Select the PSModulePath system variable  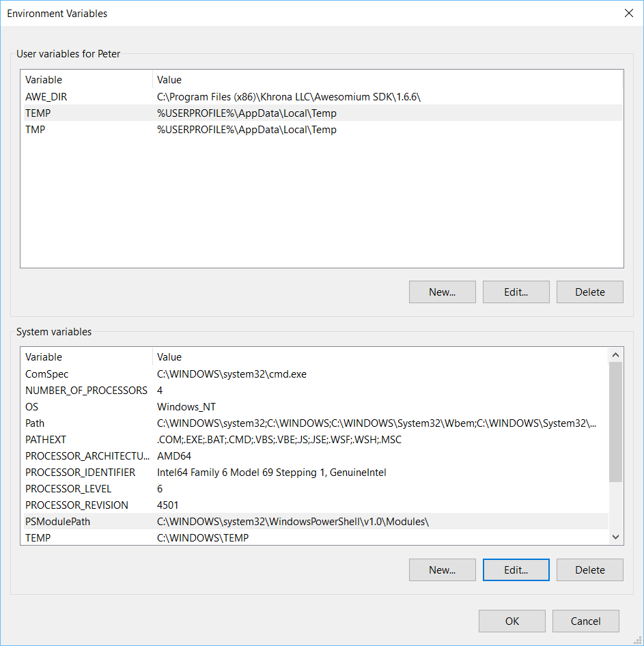tap(57, 522)
